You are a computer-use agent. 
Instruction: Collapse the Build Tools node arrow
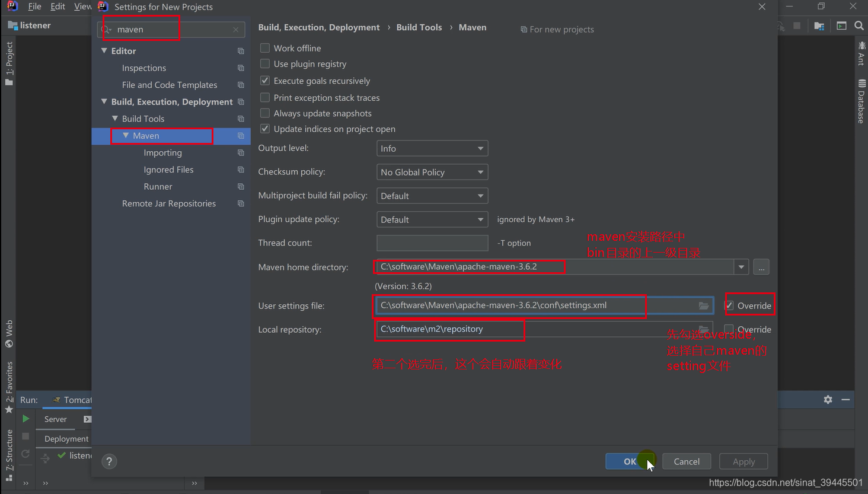pos(115,119)
